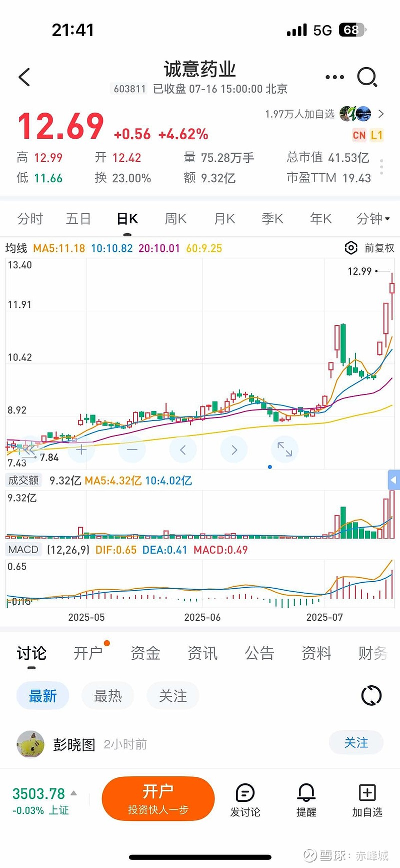Filter discussions by 最热
This screenshot has width=400, height=868.
click(x=107, y=695)
